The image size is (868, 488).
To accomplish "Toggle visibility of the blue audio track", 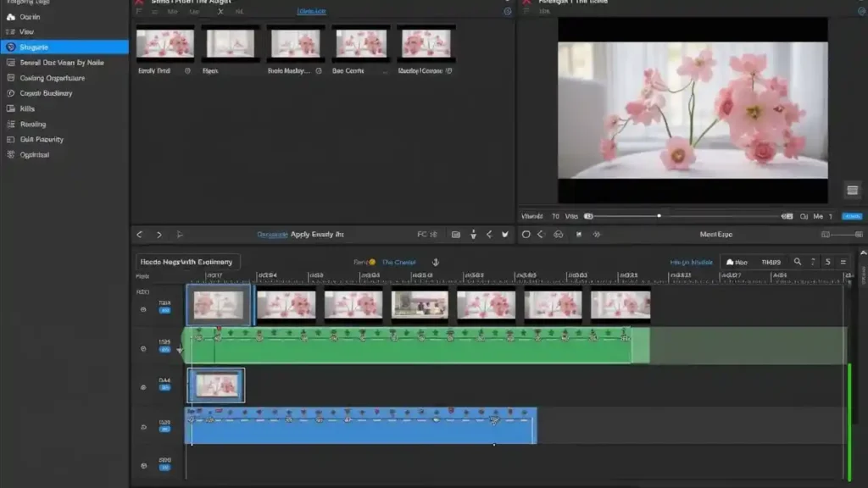I will 143,428.
